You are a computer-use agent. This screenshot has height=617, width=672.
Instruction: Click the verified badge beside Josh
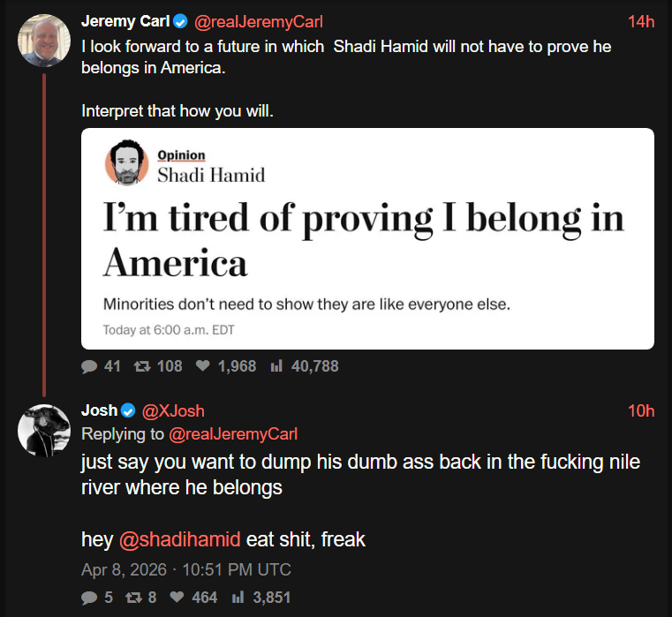coord(128,410)
